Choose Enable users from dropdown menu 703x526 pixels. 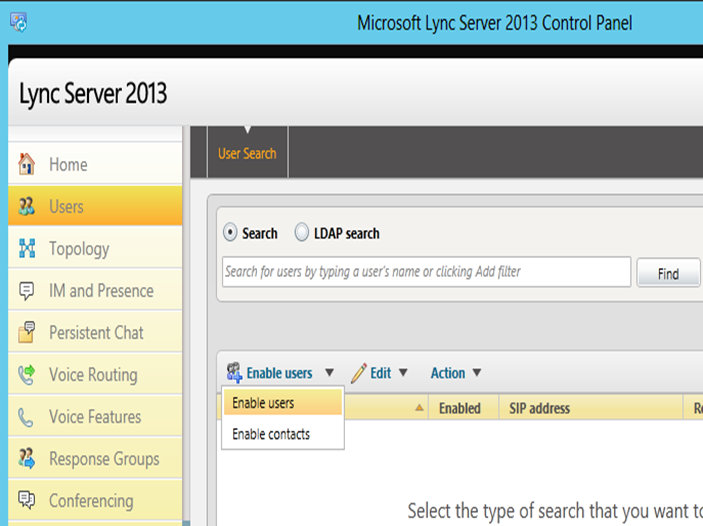pyautogui.click(x=283, y=403)
